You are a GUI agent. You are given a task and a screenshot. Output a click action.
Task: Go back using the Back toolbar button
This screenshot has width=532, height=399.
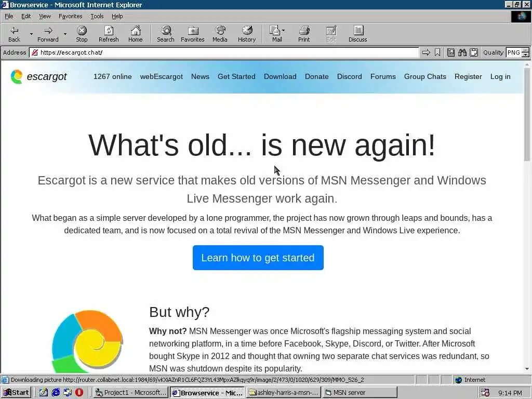click(x=14, y=34)
